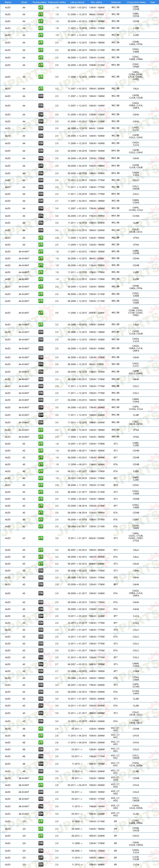159x868 pixels.
Task: Click the petrol icon for A4 Avant 3.2 CALA
Action: coord(41,325)
